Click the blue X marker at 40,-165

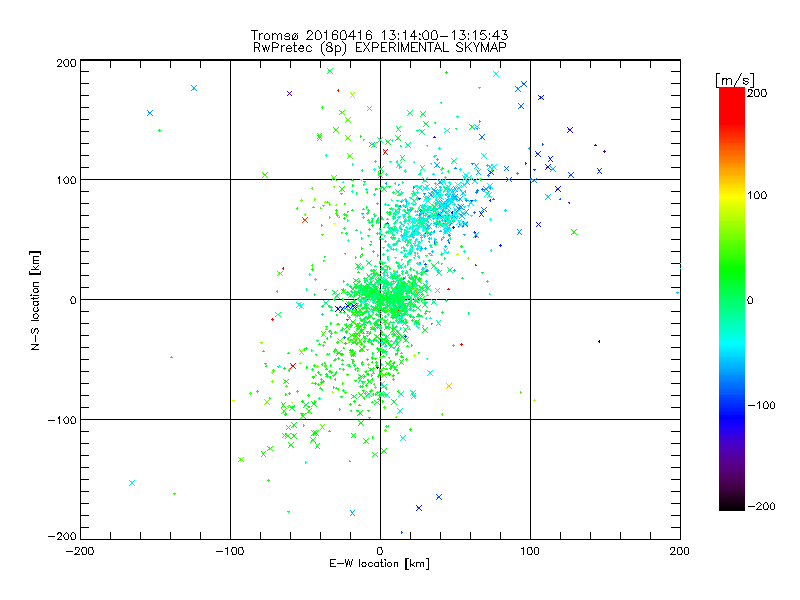coord(439,497)
